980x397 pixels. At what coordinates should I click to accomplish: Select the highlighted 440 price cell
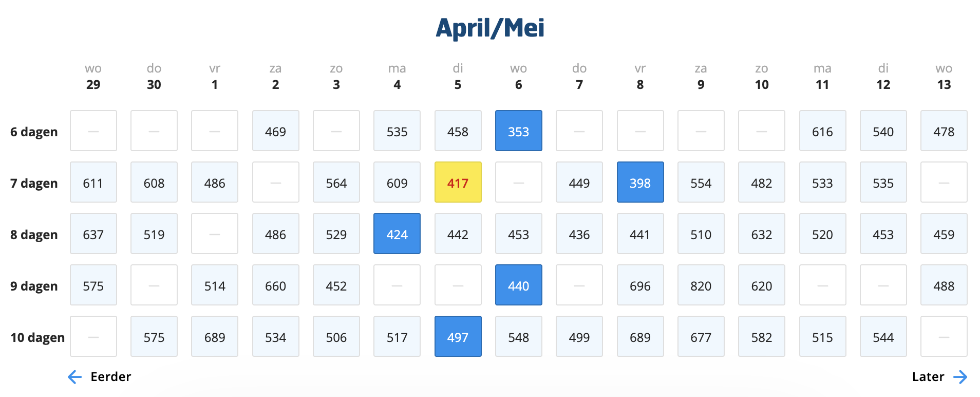(518, 285)
